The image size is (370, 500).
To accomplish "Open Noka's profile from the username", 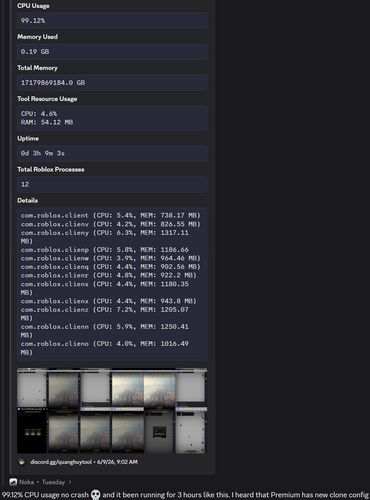I will pos(26,482).
